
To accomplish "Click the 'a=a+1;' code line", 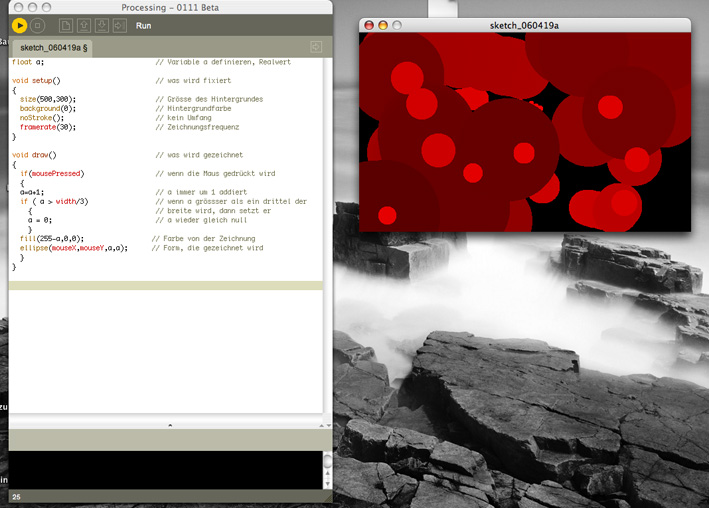I will pyautogui.click(x=32, y=192).
